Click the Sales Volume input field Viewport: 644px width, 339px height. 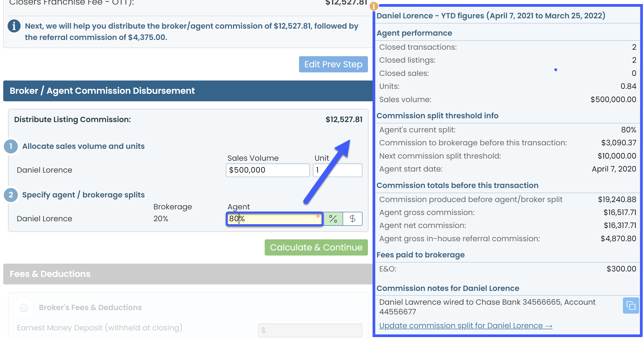267,170
